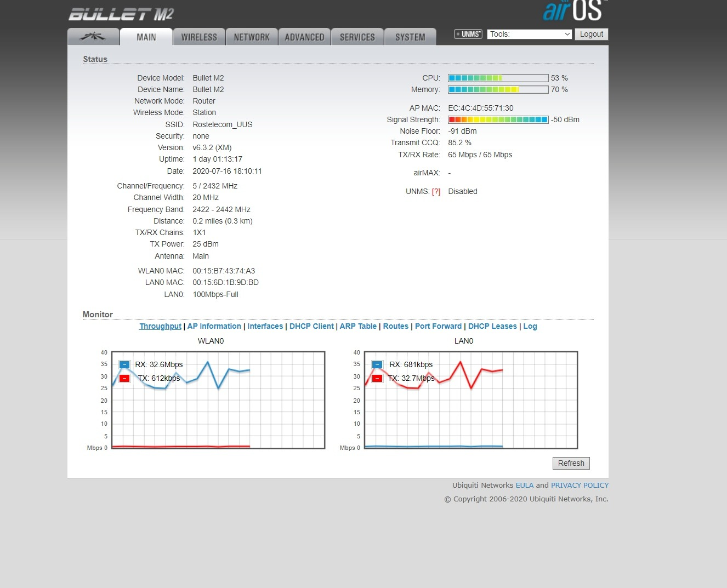Show the Routes link
This screenshot has height=588, width=727.
[396, 326]
